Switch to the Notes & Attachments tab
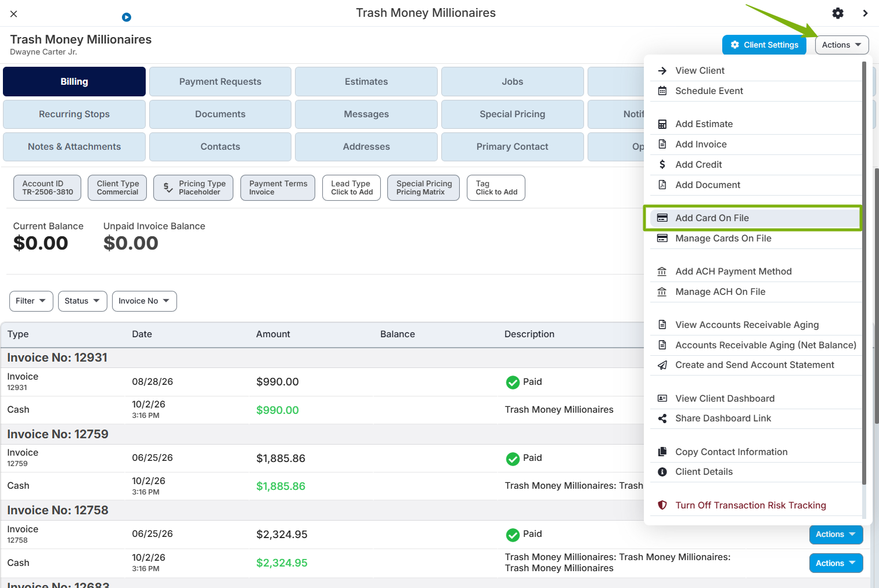The width and height of the screenshot is (879, 588). [74, 147]
